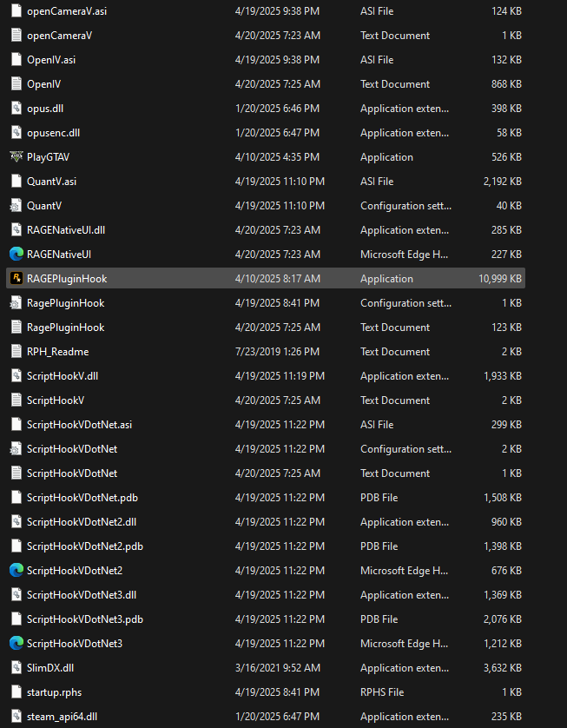Select the 'startup.rphs' file name
The width and height of the screenshot is (567, 728).
click(55, 692)
